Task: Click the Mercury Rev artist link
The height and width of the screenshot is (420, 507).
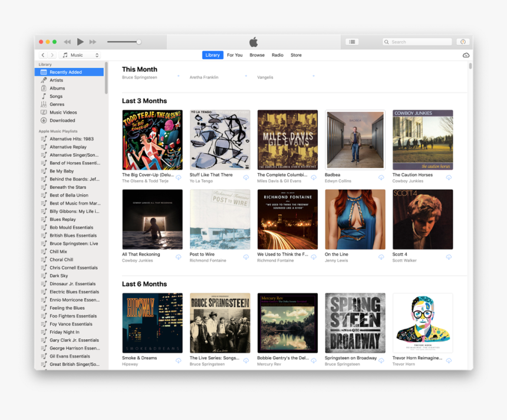Action: (x=269, y=364)
